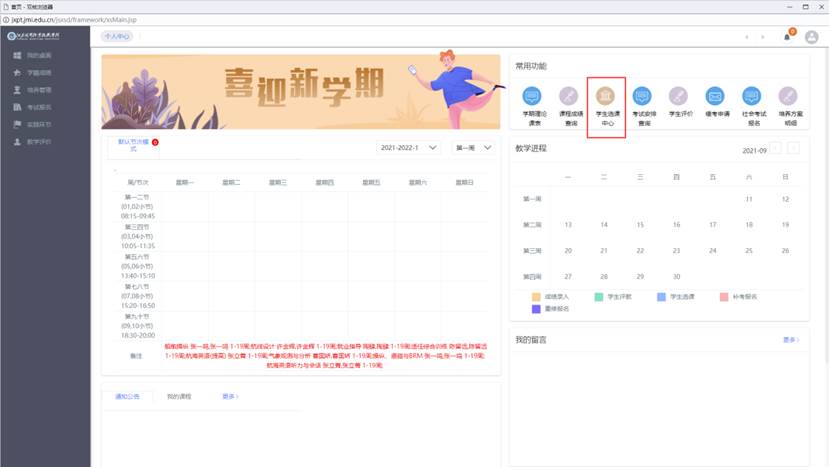Image resolution: width=829 pixels, height=467 pixels.
Task: Click the notification bell icon
Action: pos(787,37)
